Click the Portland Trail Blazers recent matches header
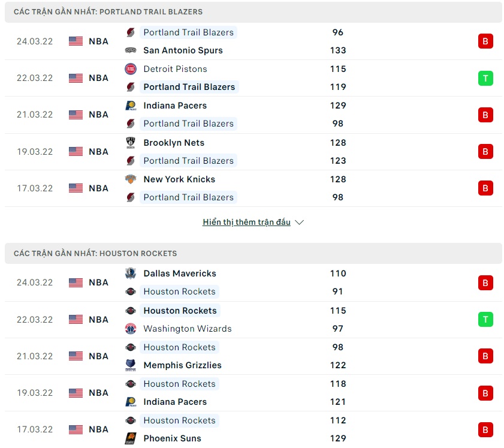This screenshot has height=448, width=504. [108, 11]
